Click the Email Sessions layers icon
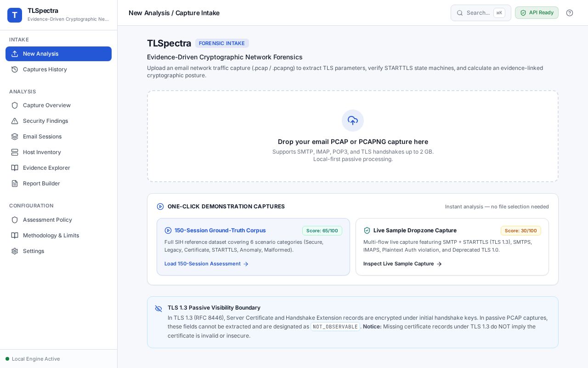This screenshot has height=368, width=588. (x=15, y=137)
